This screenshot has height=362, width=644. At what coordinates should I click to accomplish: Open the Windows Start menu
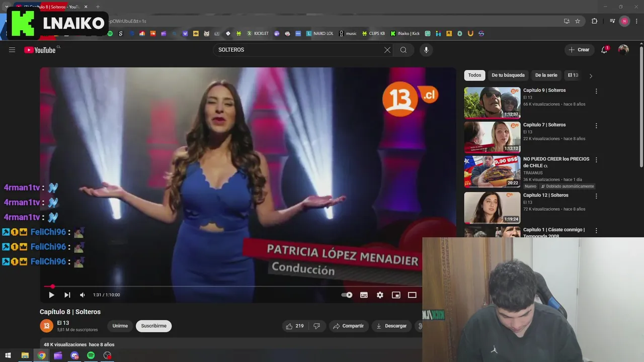[8, 355]
